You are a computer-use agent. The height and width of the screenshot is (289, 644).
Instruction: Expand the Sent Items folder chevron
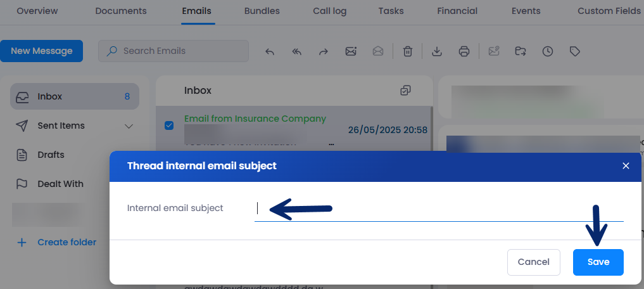tap(129, 126)
